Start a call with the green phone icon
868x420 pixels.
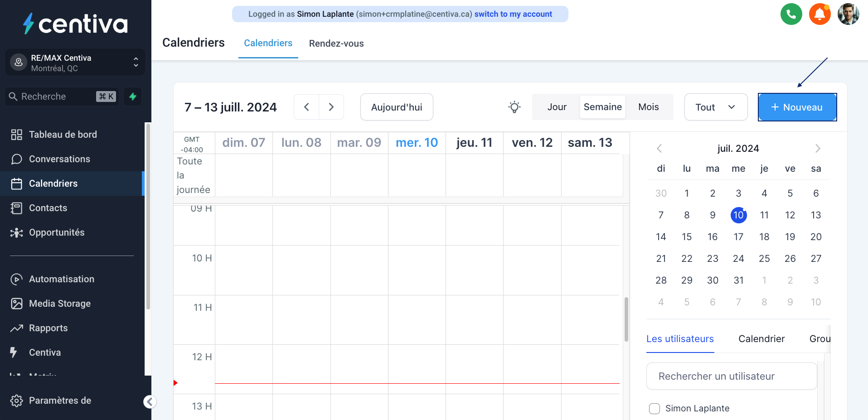[x=791, y=14]
